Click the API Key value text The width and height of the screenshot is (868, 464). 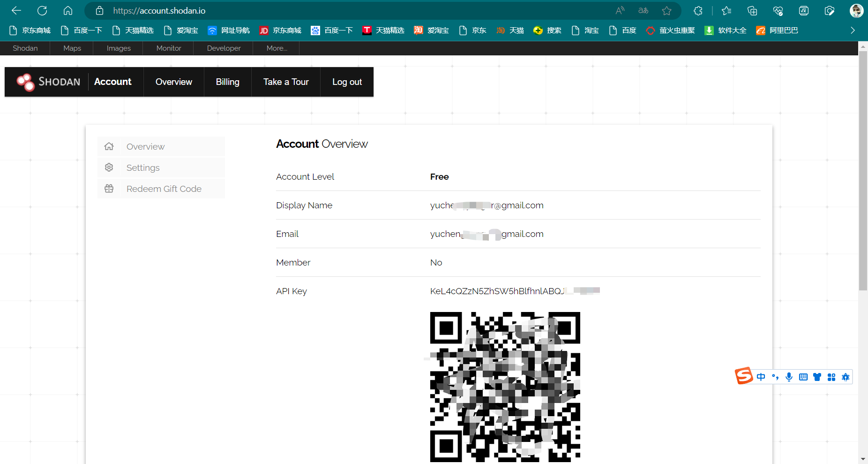[515, 291]
